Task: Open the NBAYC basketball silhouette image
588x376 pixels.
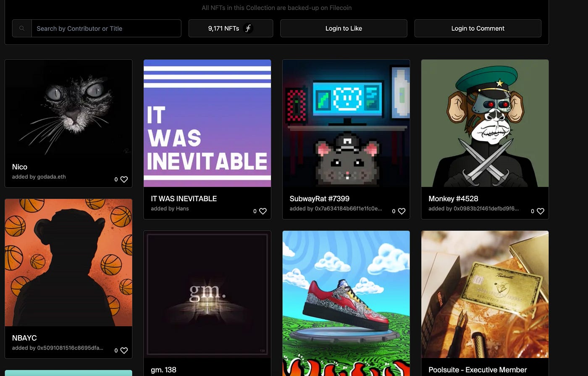Action: coord(68,263)
